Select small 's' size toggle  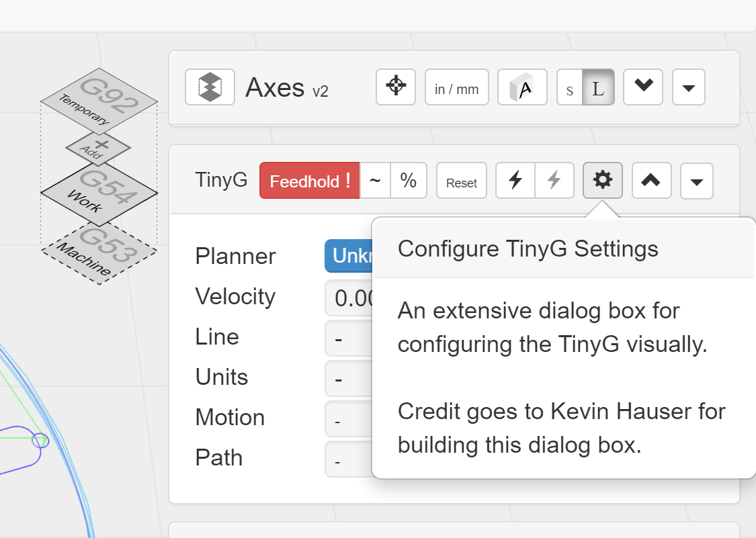pos(569,87)
